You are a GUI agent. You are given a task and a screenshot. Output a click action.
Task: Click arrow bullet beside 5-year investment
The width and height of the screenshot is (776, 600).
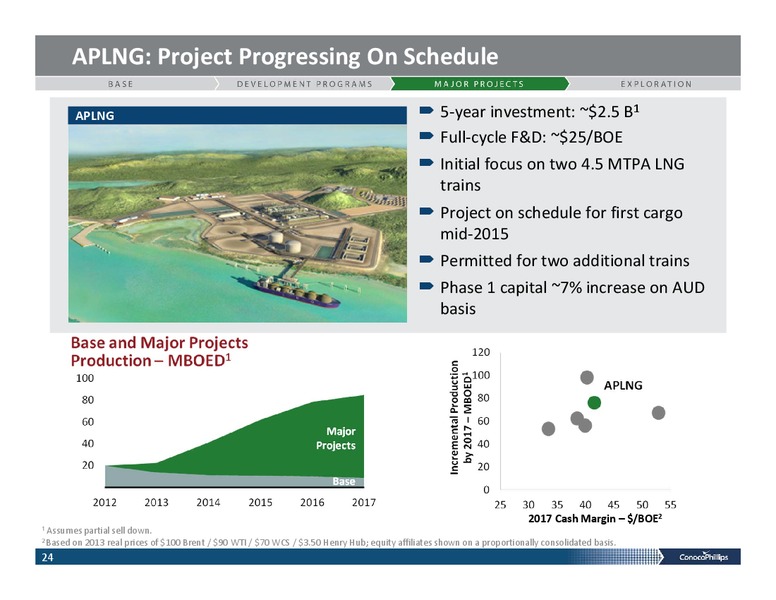tap(426, 110)
